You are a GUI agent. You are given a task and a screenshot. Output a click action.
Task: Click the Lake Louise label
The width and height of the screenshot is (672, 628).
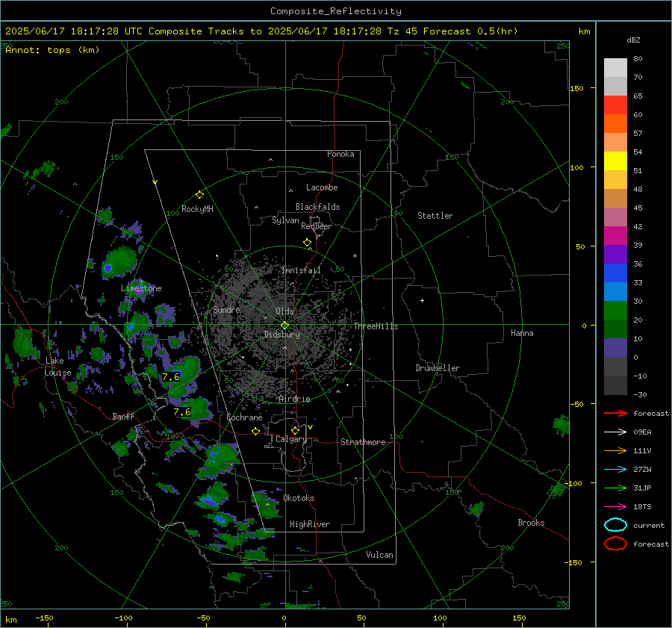57,367
